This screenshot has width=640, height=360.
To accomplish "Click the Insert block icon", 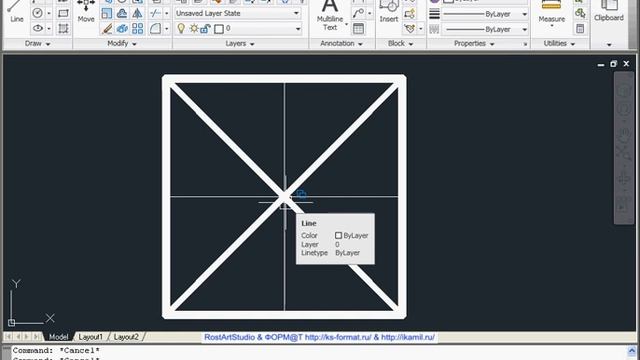I will [389, 11].
